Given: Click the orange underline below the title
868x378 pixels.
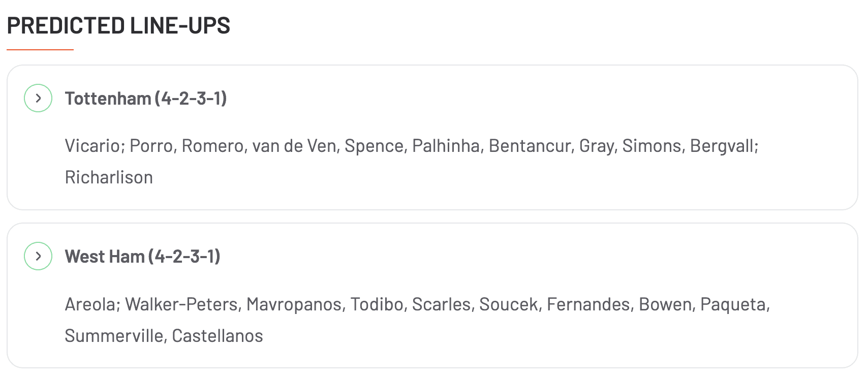Looking at the screenshot, I should pos(40,50).
